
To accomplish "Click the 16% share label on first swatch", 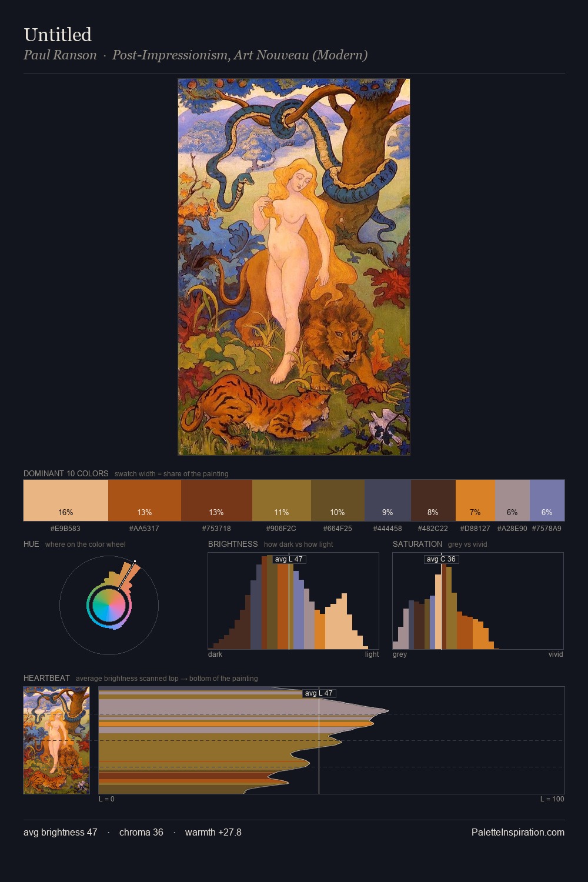I will pyautogui.click(x=66, y=513).
